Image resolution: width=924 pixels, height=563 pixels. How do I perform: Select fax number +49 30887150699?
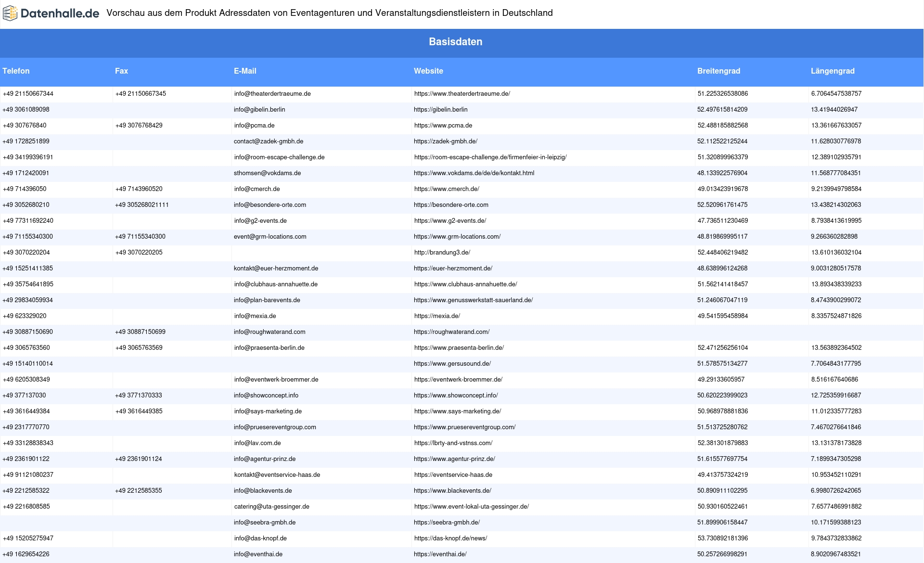(x=140, y=332)
